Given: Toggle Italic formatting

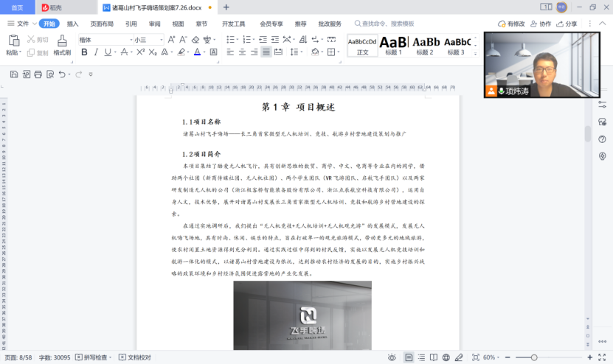Looking at the screenshot, I should pyautogui.click(x=96, y=52).
